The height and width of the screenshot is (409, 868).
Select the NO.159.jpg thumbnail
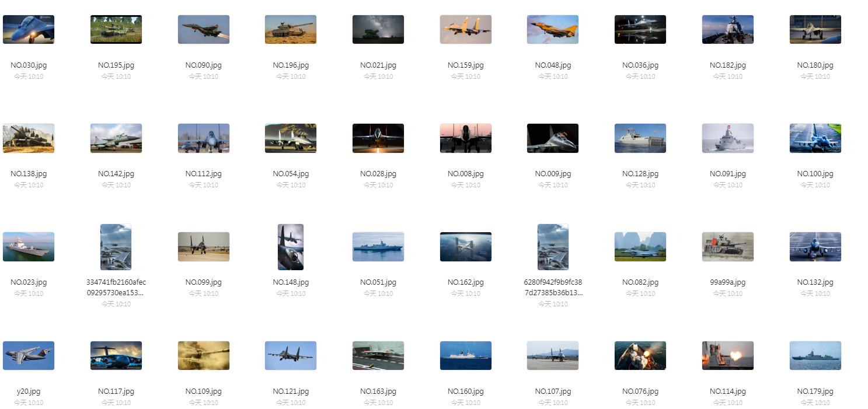pyautogui.click(x=466, y=30)
